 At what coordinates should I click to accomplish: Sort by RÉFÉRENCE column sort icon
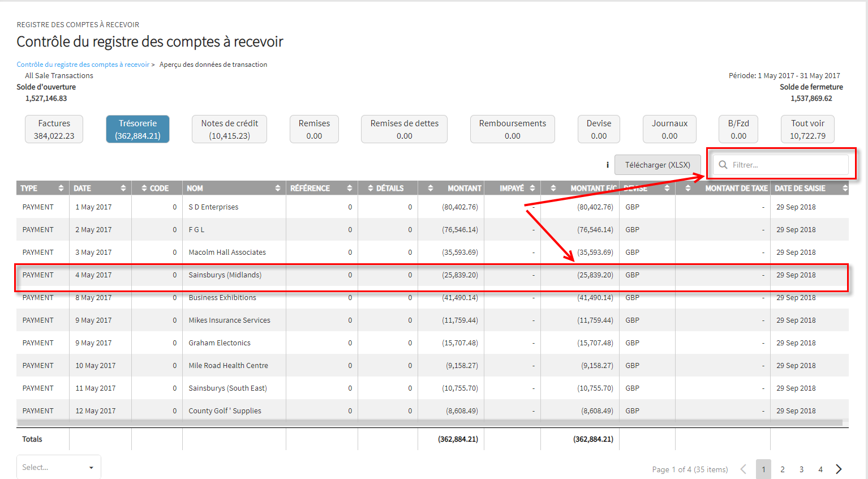click(350, 188)
